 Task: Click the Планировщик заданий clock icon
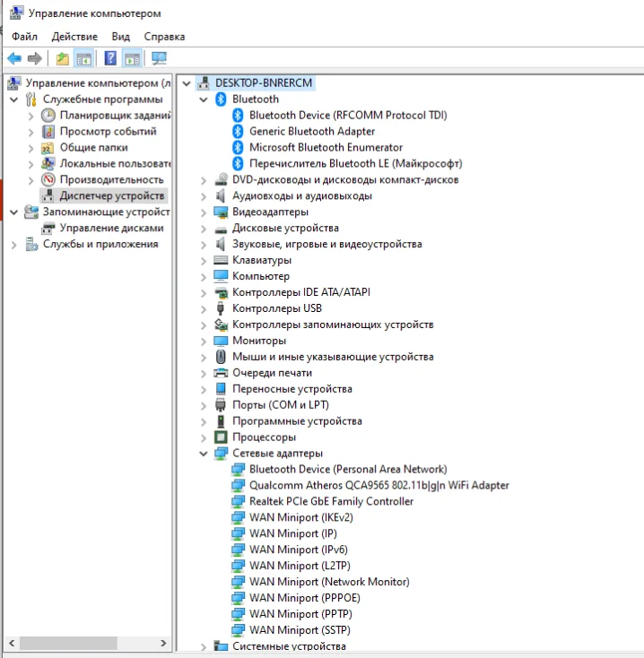(x=48, y=115)
